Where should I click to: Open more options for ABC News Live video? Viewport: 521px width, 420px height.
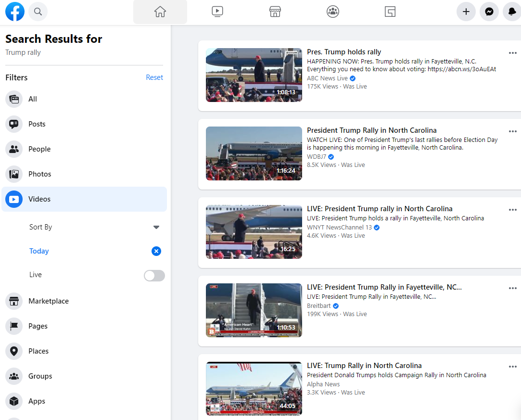click(513, 53)
